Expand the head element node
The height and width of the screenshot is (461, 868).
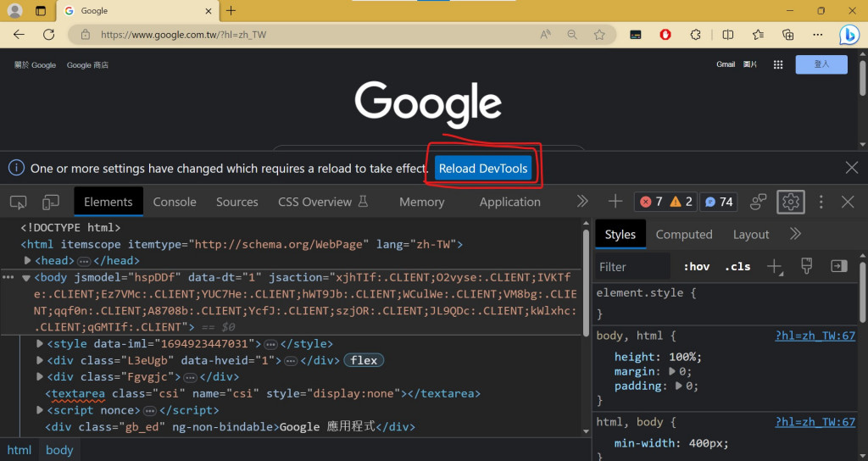(x=27, y=260)
